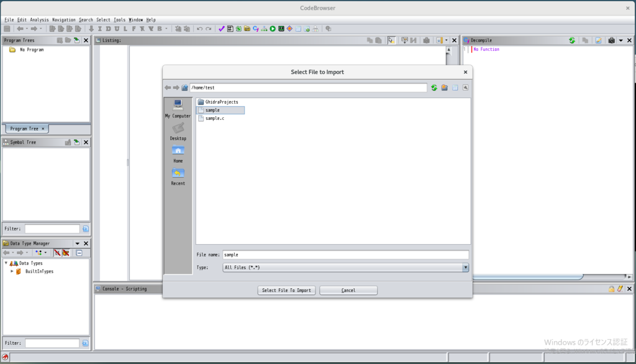The width and height of the screenshot is (636, 364).
Task: Open Data Type Manager from main toolbar
Action: (x=247, y=29)
